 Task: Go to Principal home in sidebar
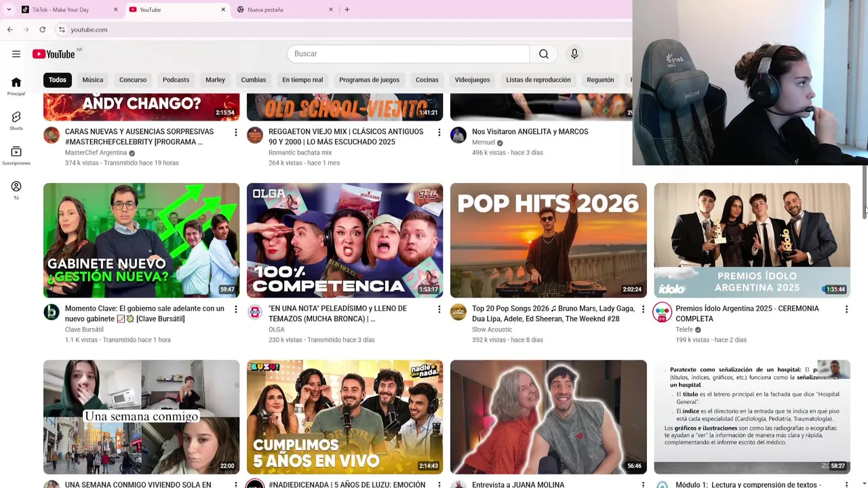pyautogui.click(x=16, y=86)
